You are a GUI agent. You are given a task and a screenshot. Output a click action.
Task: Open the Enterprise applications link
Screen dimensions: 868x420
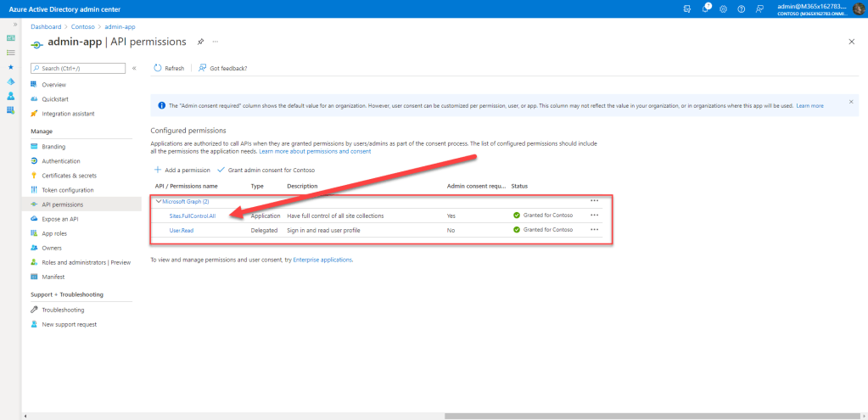pyautogui.click(x=322, y=260)
